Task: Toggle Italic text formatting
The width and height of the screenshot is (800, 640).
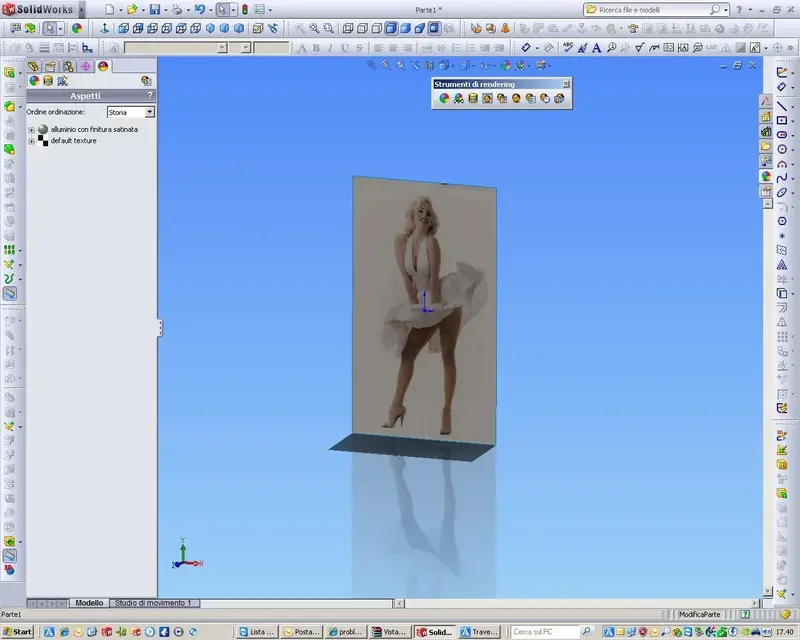Action: 331,47
